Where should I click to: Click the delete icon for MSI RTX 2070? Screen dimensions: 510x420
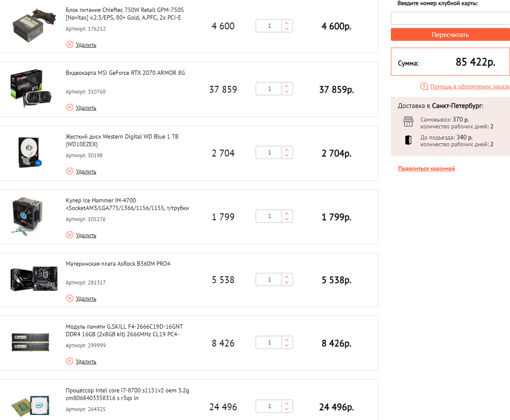tap(70, 108)
